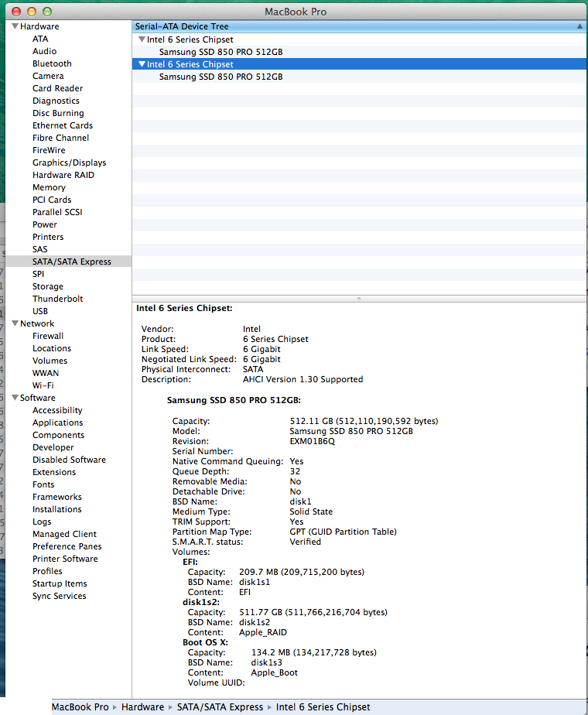Screen dimensions: 588x715
Task: Open Disabled Software entry
Action: click(x=69, y=459)
